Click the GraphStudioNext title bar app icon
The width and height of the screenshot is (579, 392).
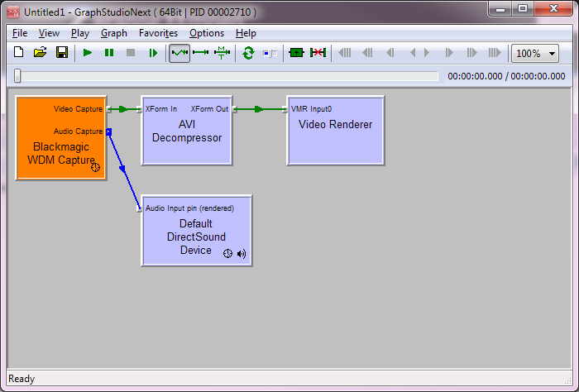point(13,12)
